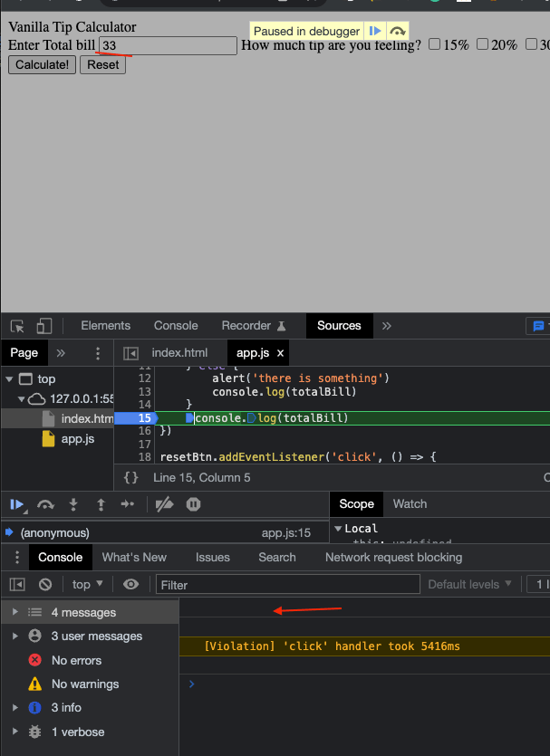Toggle the device toolbar icon
Viewport: 550px width, 756px height.
(x=43, y=327)
